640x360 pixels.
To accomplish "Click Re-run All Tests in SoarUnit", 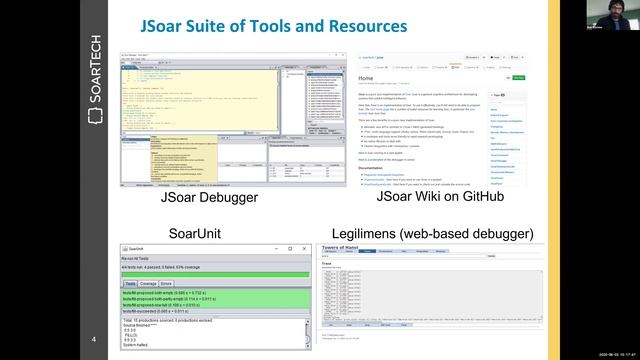I will pyautogui.click(x=135, y=258).
